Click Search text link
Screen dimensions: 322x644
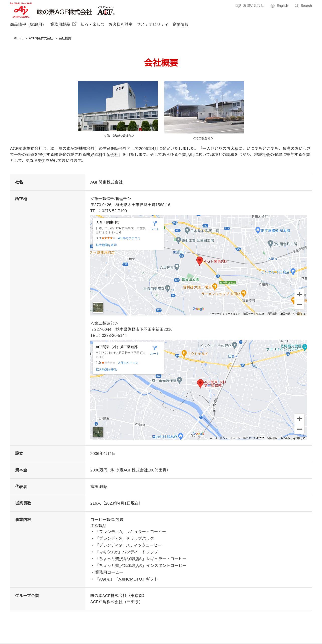click(x=306, y=6)
